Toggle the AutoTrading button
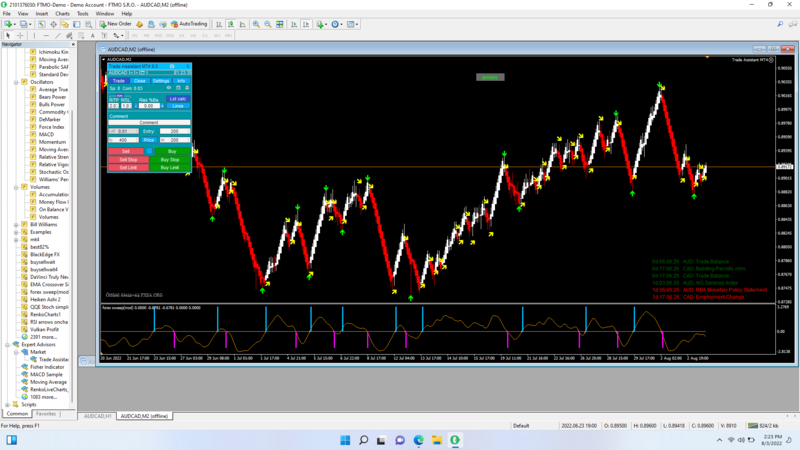 [188, 24]
